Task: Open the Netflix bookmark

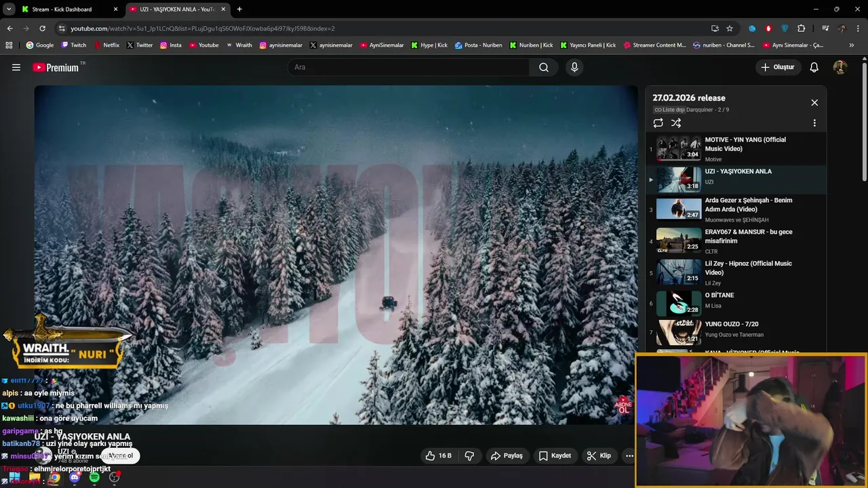Action: point(106,45)
